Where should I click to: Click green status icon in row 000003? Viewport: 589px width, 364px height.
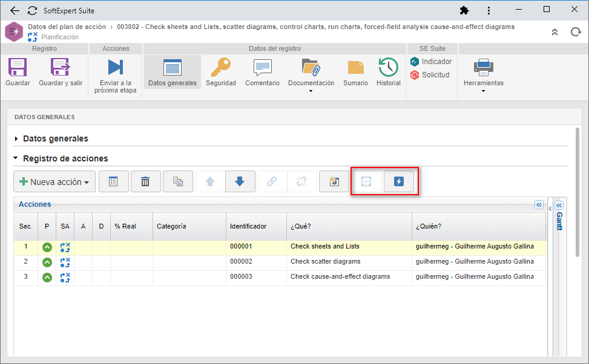[47, 278]
